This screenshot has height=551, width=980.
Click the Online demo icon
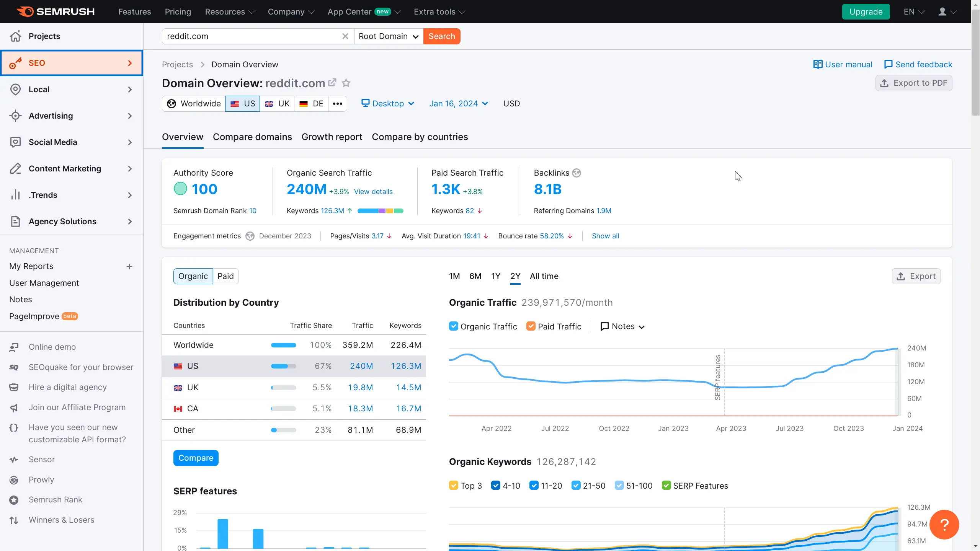tap(14, 347)
